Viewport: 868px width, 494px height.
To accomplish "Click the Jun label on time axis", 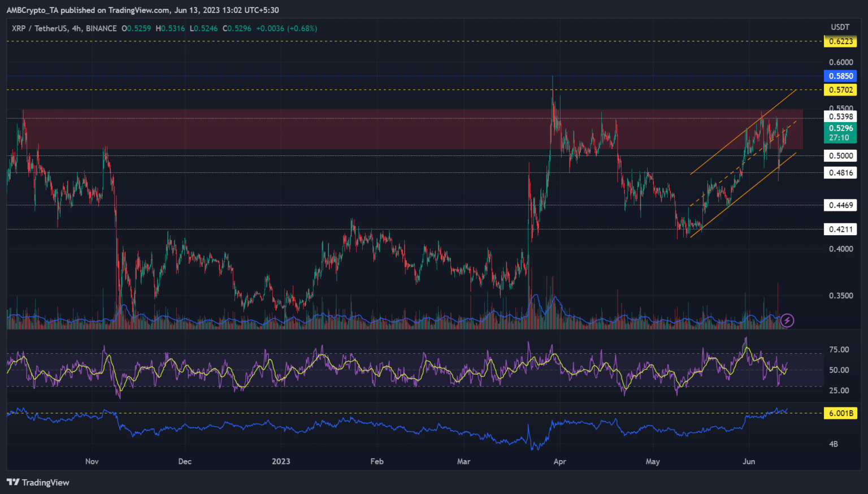I will point(749,461).
